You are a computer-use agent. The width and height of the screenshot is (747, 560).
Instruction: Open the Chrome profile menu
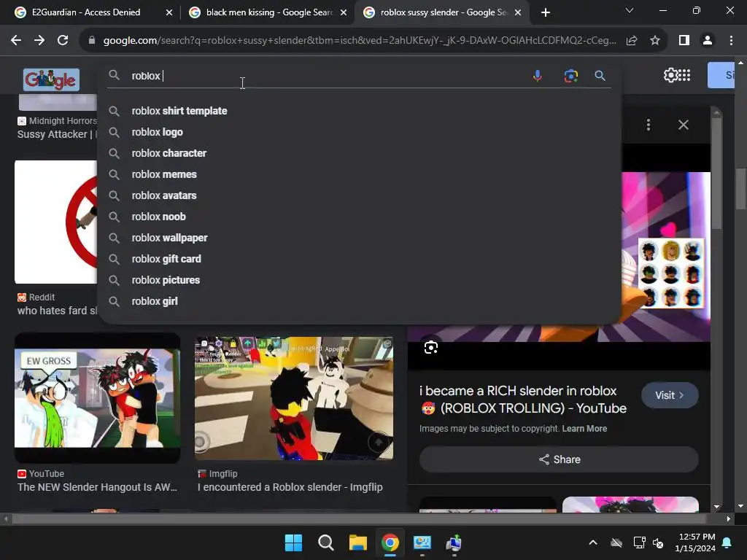[x=708, y=41]
